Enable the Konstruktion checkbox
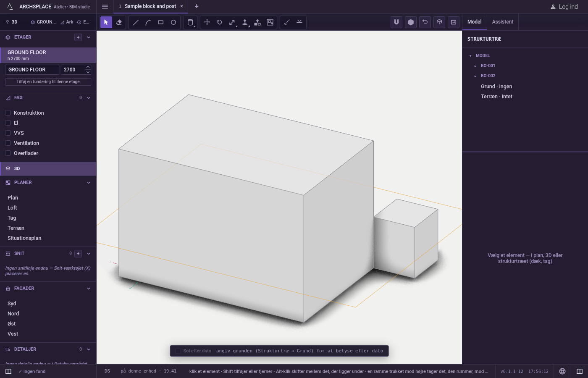 point(8,113)
